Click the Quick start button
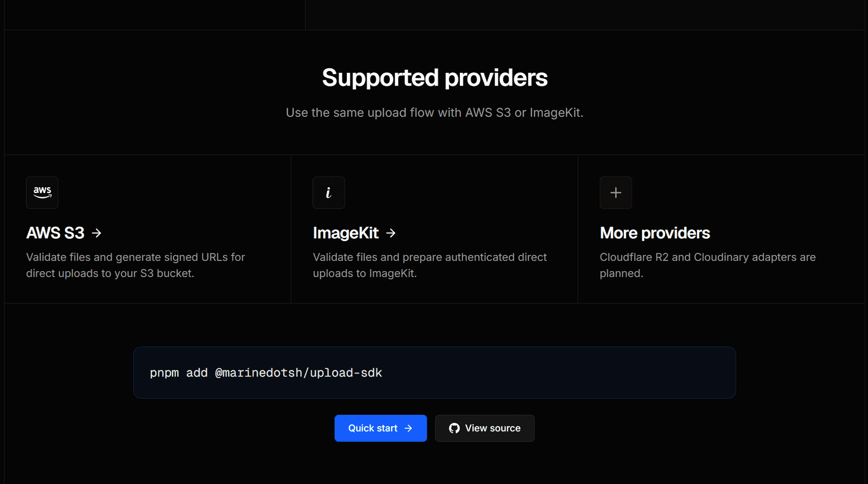 tap(381, 428)
